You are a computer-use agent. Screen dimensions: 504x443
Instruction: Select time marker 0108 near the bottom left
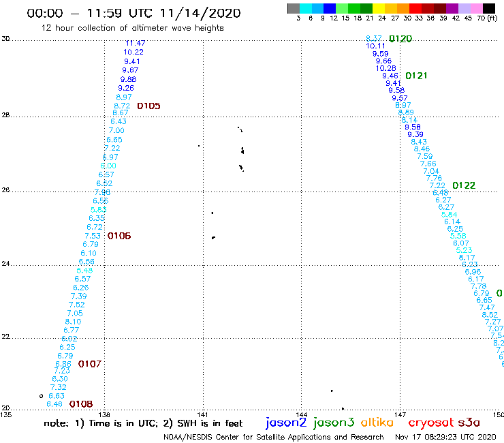tap(81, 403)
